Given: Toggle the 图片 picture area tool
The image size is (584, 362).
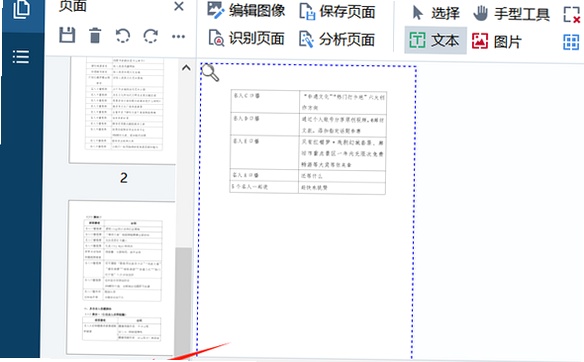Looking at the screenshot, I should coord(496,41).
